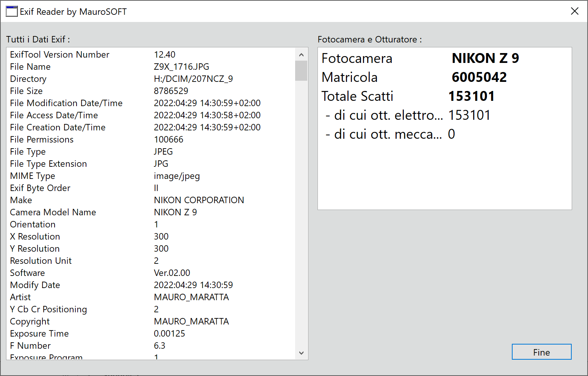Select the Resolution Unit row label
Image resolution: width=588 pixels, height=376 pixels.
(41, 261)
